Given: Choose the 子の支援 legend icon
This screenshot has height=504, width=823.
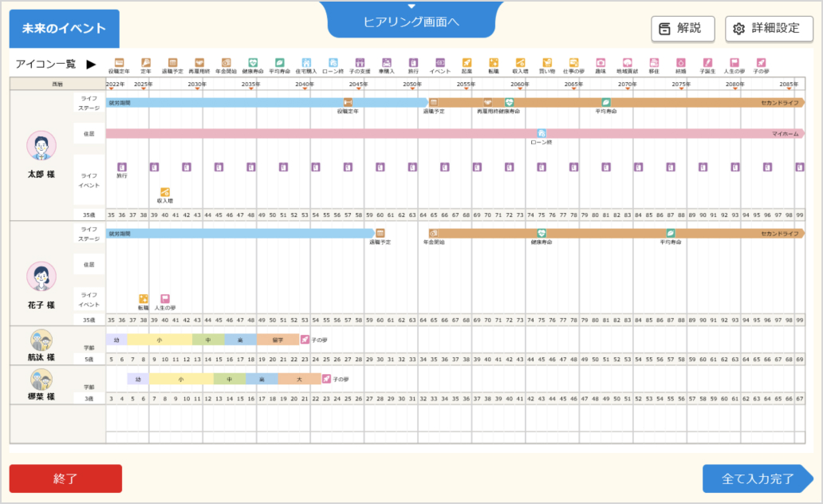Looking at the screenshot, I should tap(360, 62).
